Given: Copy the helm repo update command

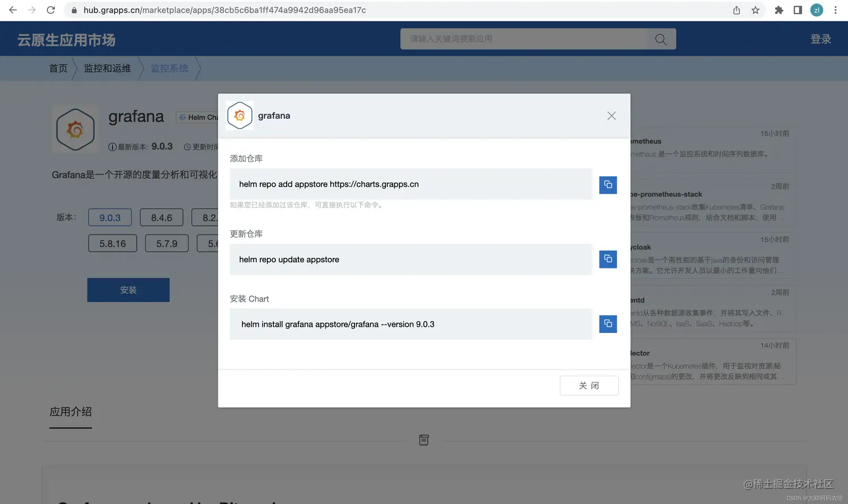Looking at the screenshot, I should [x=608, y=259].
